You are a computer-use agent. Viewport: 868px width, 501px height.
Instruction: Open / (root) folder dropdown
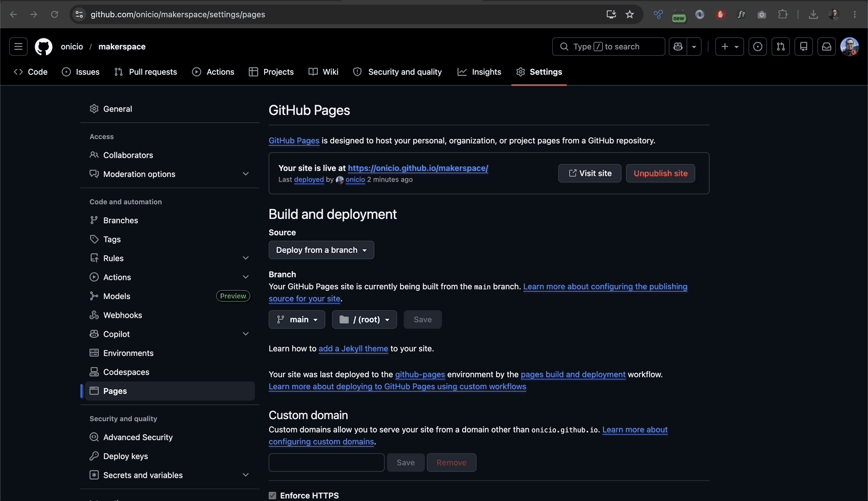coord(365,319)
